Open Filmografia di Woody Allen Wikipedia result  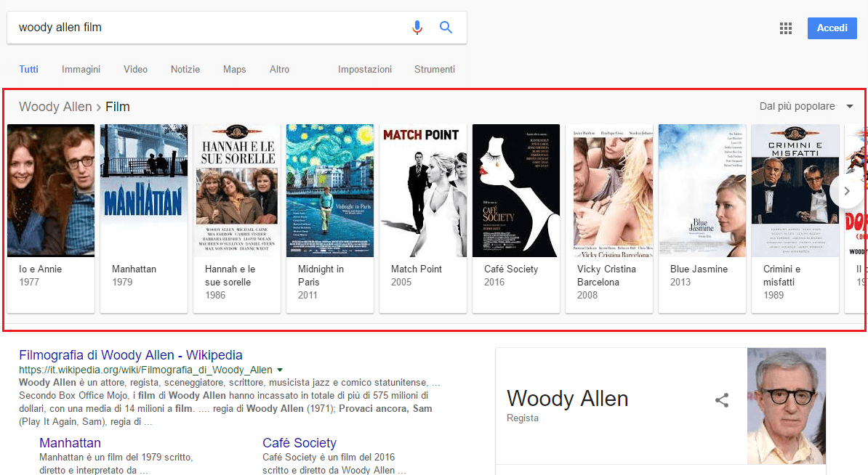tap(131, 355)
